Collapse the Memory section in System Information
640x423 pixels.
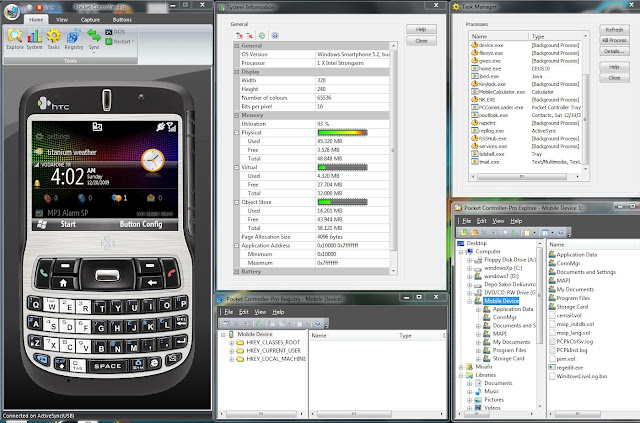point(236,116)
